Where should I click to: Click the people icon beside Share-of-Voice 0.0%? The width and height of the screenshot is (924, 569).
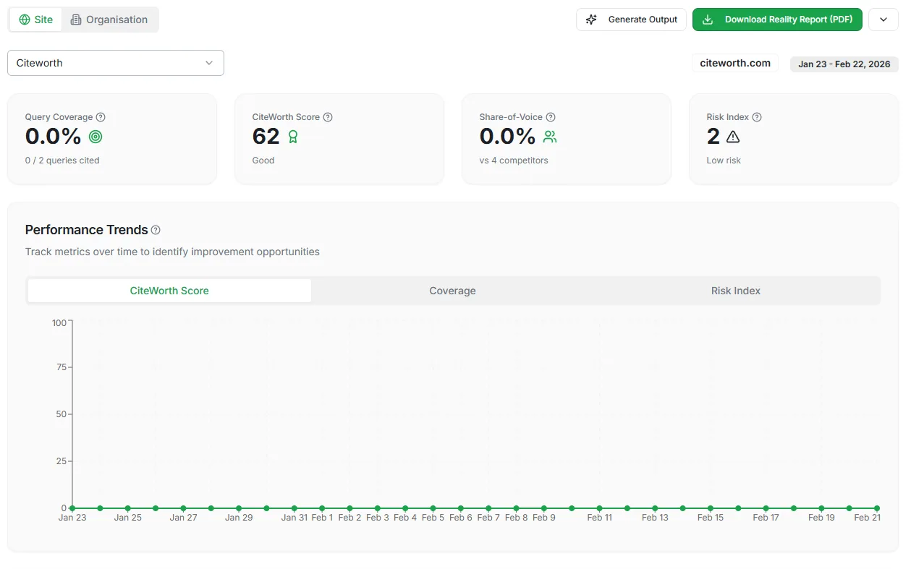coord(550,136)
